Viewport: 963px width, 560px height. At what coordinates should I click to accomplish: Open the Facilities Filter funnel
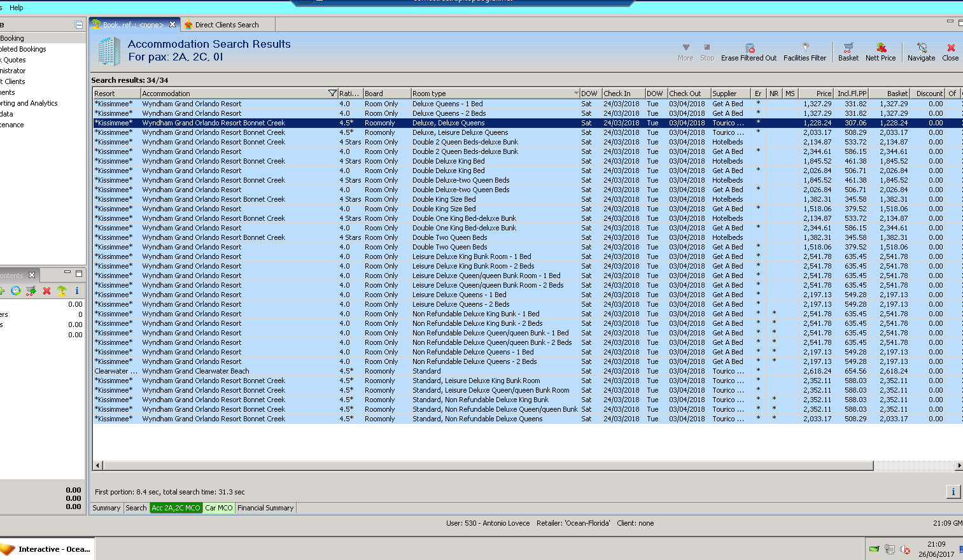[x=805, y=47]
